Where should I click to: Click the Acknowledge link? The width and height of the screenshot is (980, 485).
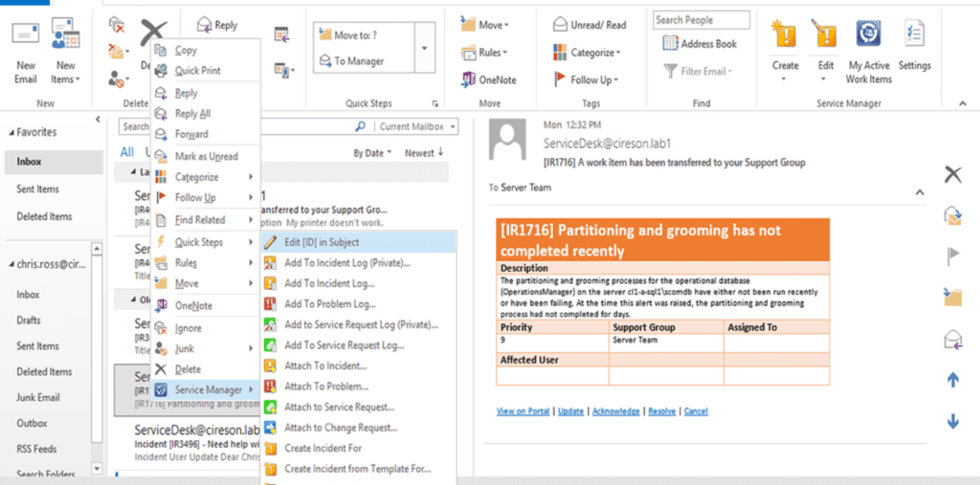click(615, 411)
